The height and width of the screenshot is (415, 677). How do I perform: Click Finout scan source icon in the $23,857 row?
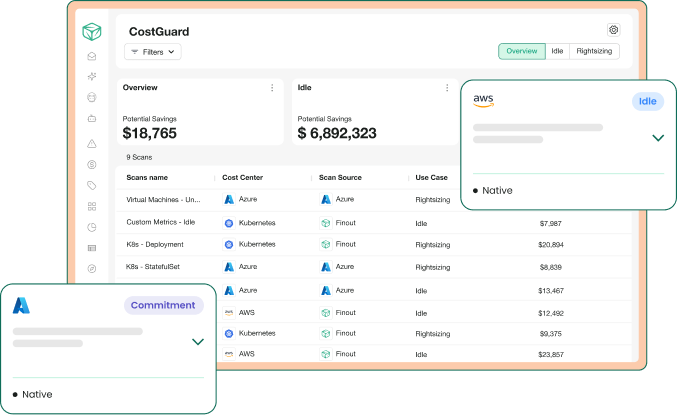326,354
